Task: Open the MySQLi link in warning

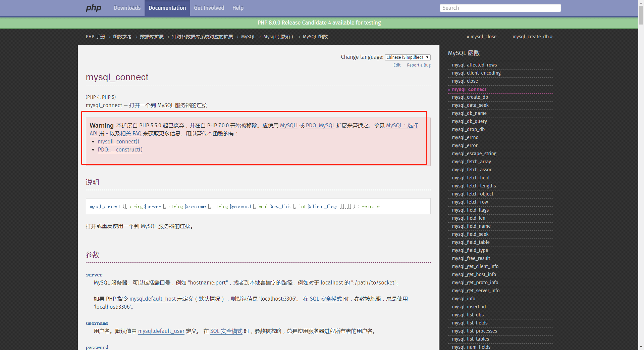Action: tap(289, 125)
